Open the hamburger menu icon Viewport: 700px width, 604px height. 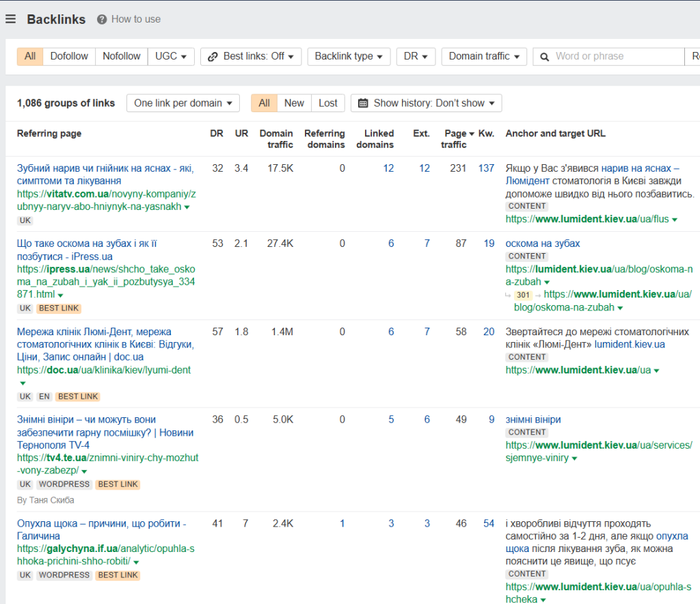[11, 18]
